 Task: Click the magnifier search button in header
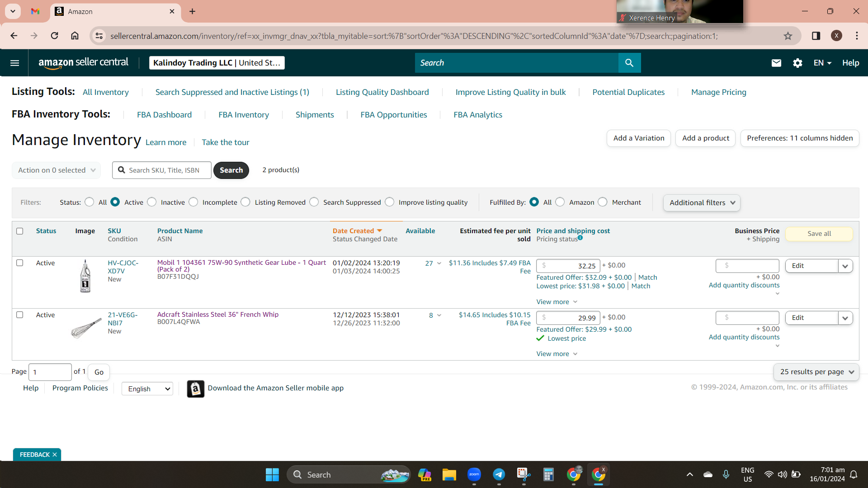[629, 63]
